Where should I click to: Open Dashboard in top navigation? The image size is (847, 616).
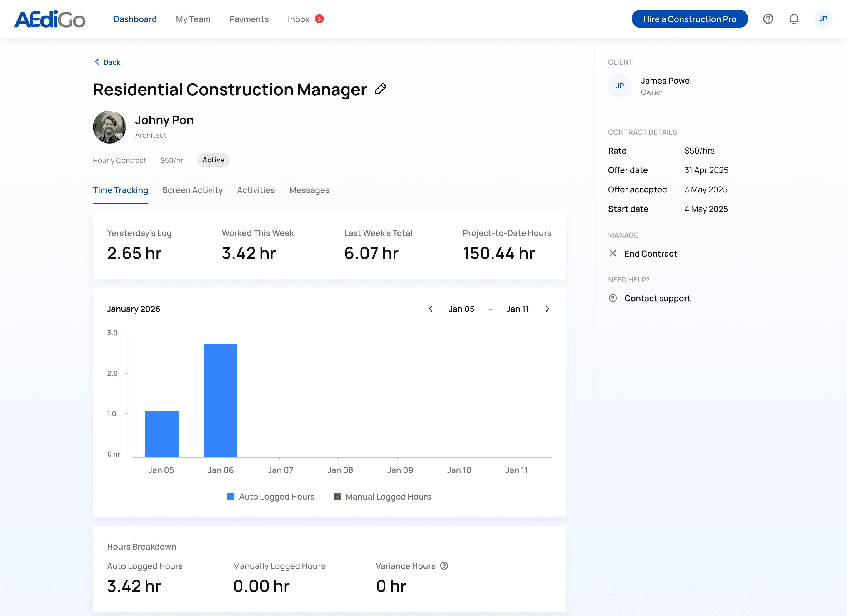(x=135, y=19)
